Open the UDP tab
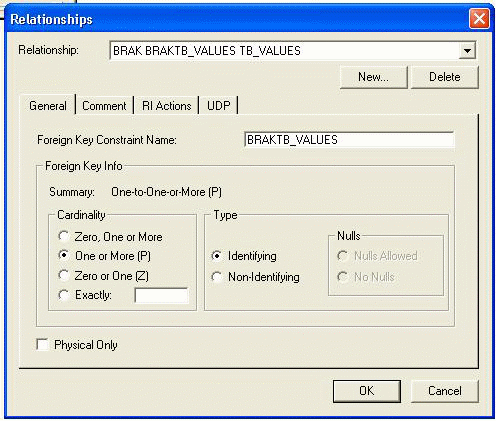496x421 pixels. [219, 106]
